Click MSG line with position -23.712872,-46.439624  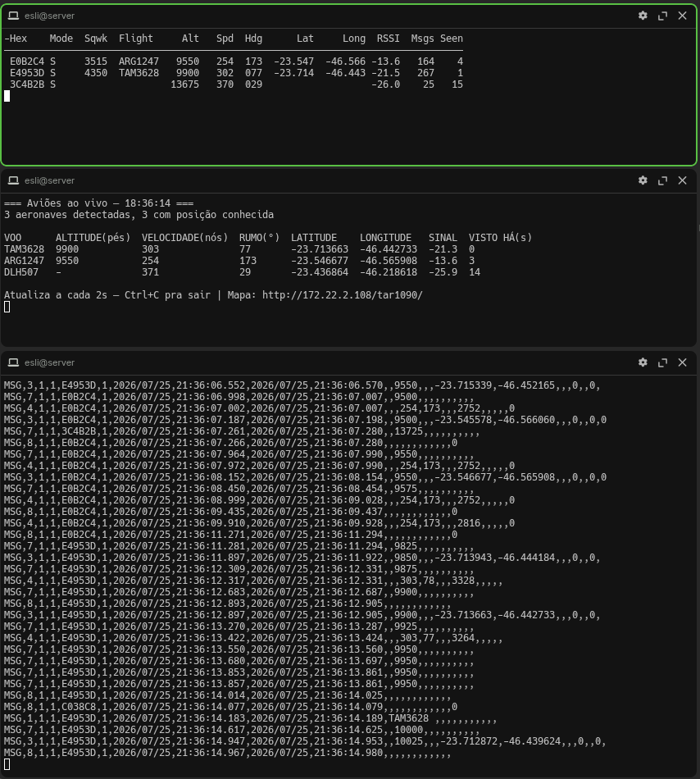(x=305, y=740)
